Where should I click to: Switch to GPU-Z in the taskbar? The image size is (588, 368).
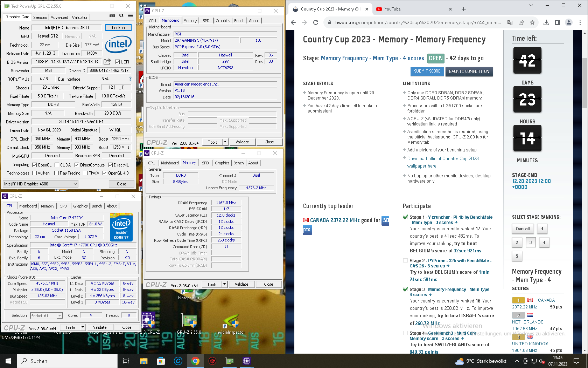click(x=230, y=361)
